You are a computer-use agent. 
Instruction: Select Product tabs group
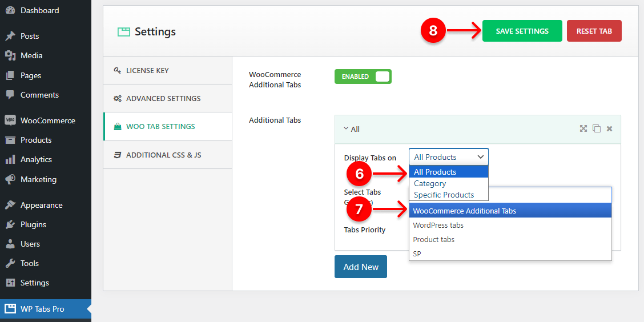(510, 239)
